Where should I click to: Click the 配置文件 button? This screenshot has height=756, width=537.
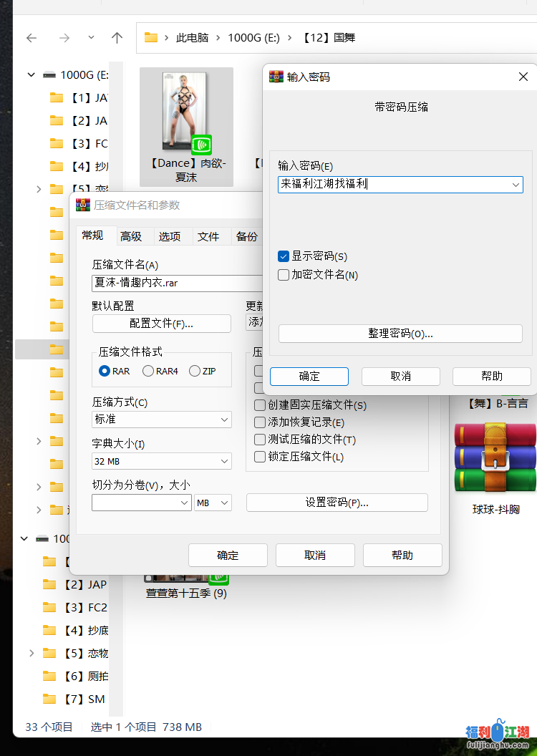point(162,324)
